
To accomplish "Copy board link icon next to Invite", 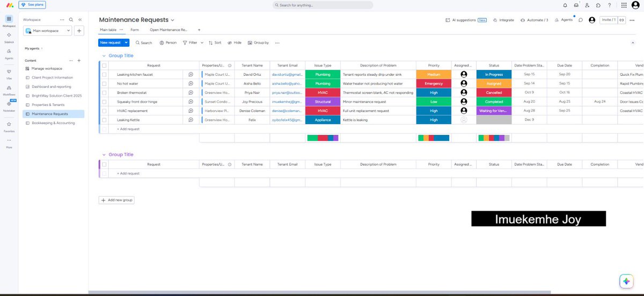I will tap(621, 20).
